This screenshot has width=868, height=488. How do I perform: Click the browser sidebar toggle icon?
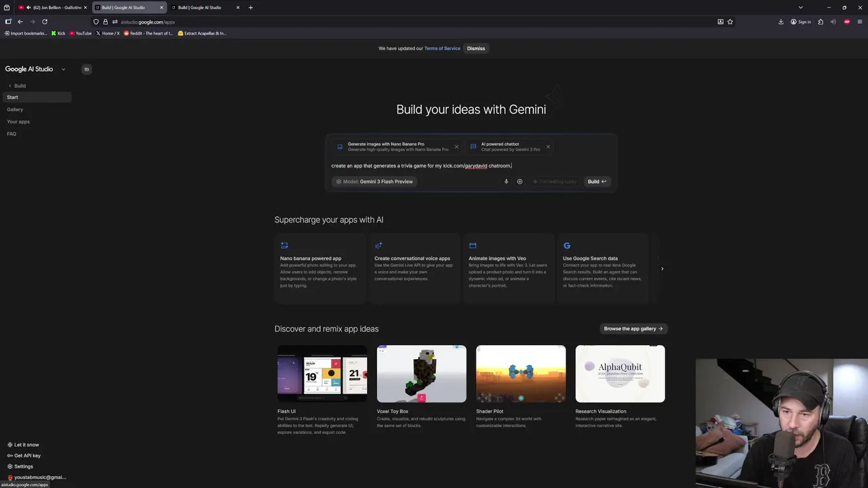tap(8, 22)
